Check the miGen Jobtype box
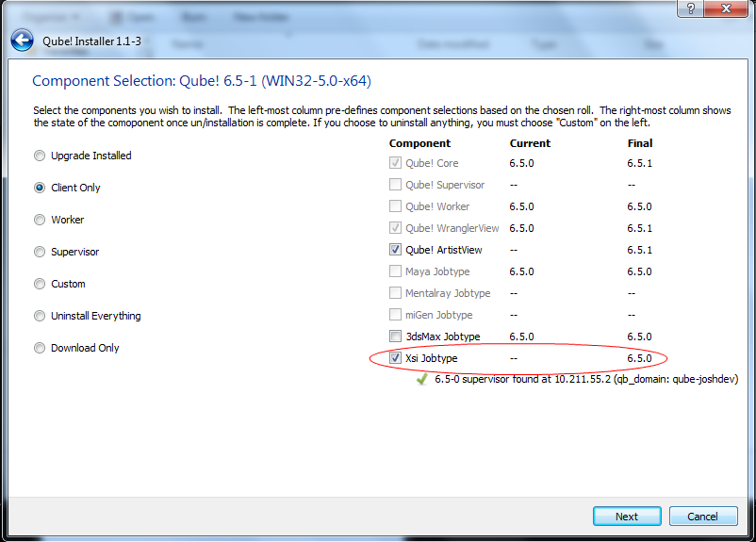This screenshot has width=756, height=542. tap(396, 315)
